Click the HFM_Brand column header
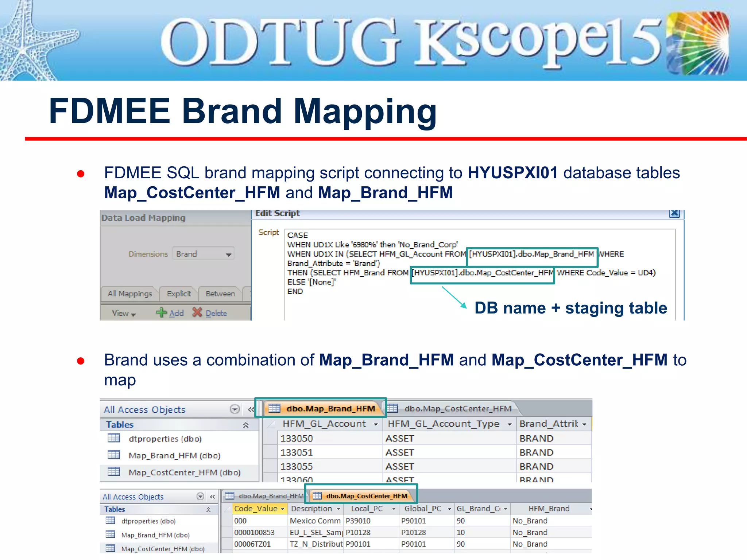This screenshot has height=560, width=747. point(551,509)
